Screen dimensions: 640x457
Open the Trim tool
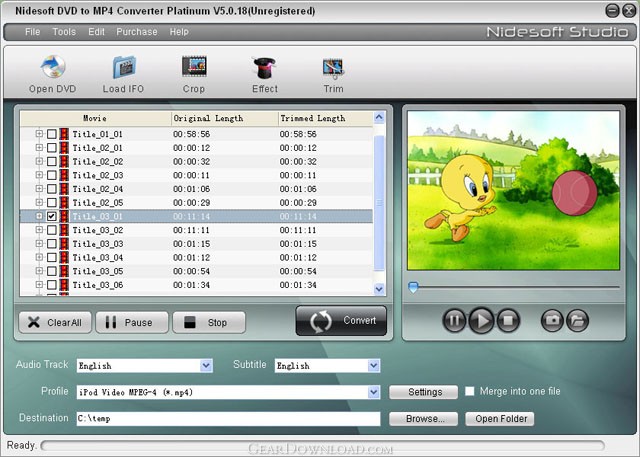pos(333,74)
